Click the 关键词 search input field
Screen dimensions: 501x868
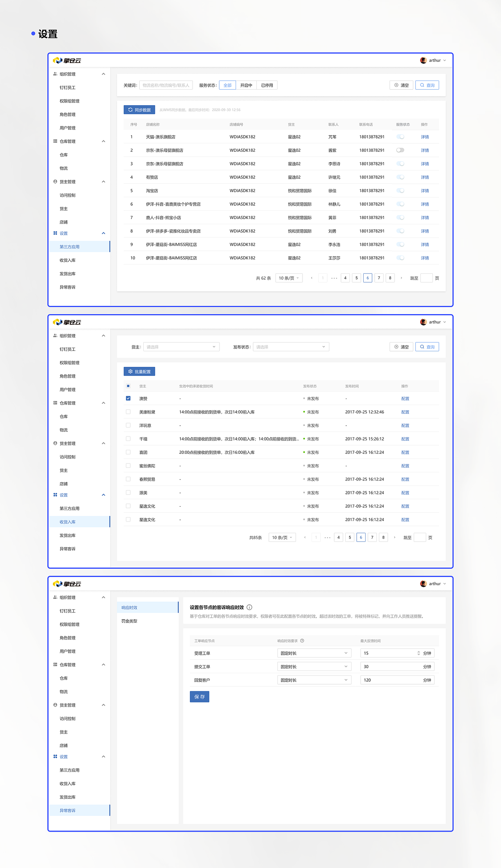(166, 85)
